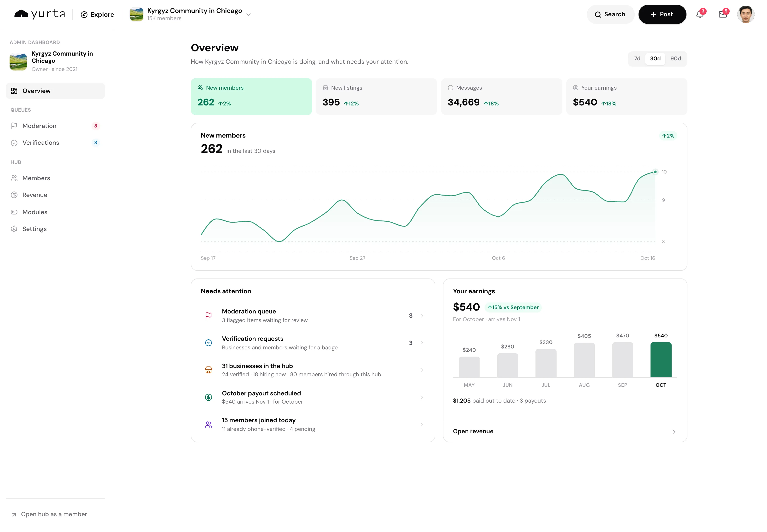
Task: Click the Overview grid icon in sidebar
Action: (14, 91)
